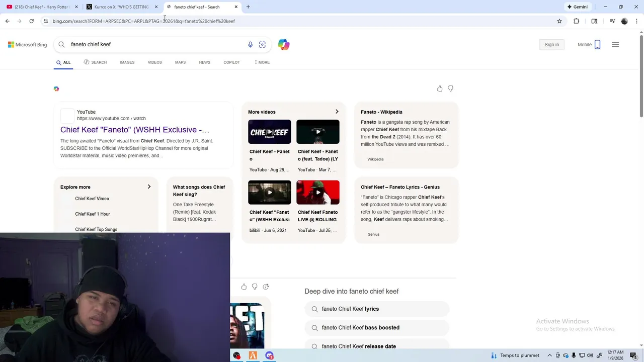Expand the Explore more arrow

point(149,187)
